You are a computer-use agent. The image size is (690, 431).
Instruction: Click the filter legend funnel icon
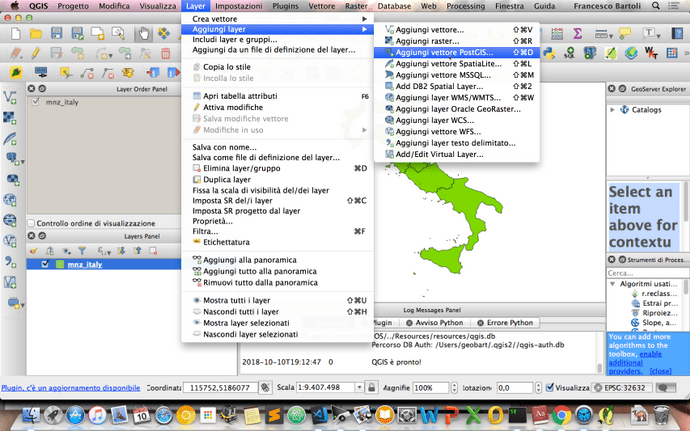click(82, 251)
